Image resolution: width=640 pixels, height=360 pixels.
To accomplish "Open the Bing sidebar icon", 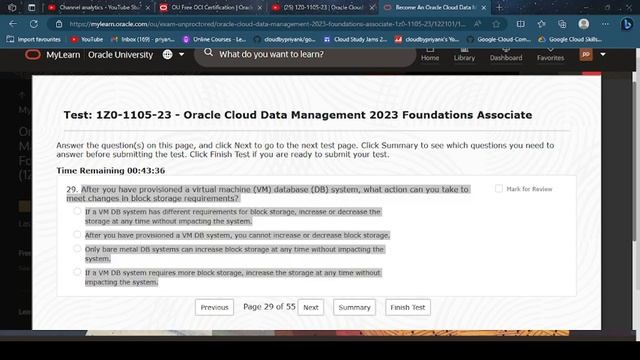I will coord(627,24).
